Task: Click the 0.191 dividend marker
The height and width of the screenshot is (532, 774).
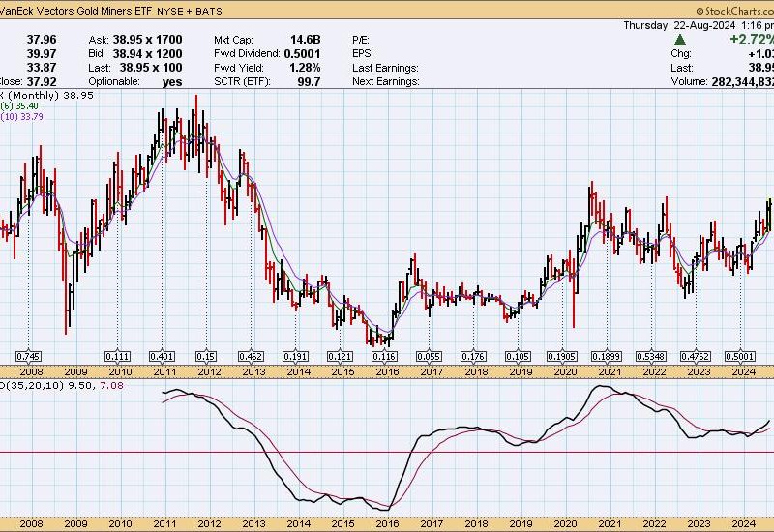Action: 295,356
